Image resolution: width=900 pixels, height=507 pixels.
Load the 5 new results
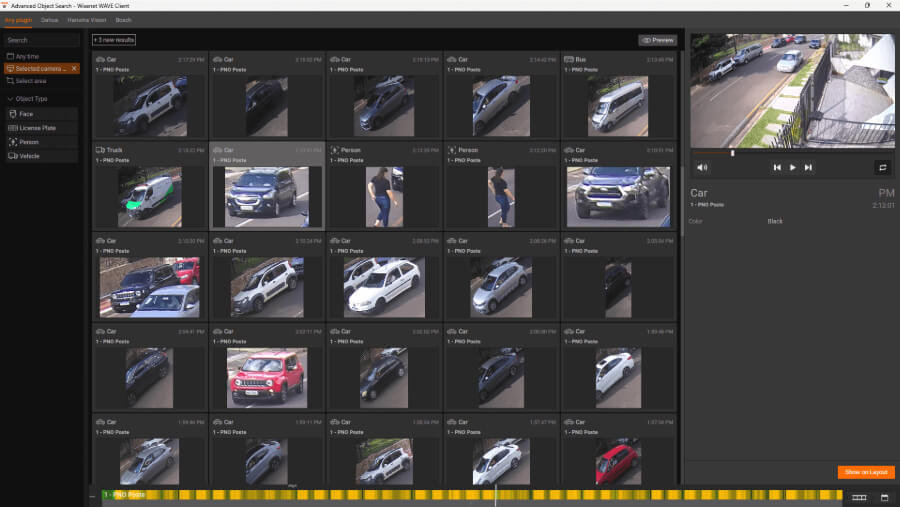click(113, 40)
